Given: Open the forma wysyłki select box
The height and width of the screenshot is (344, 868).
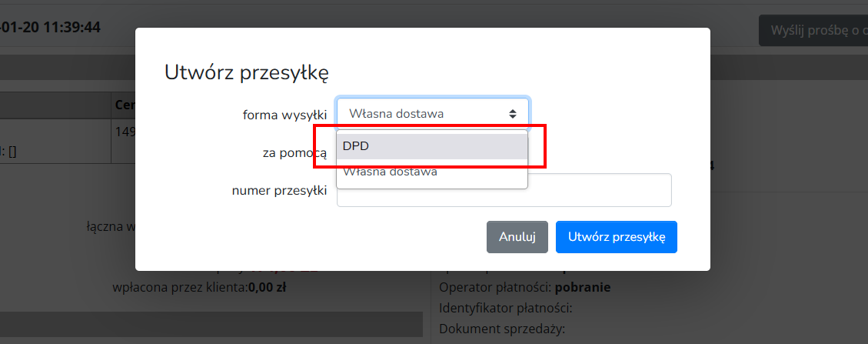Looking at the screenshot, I should tap(432, 114).
